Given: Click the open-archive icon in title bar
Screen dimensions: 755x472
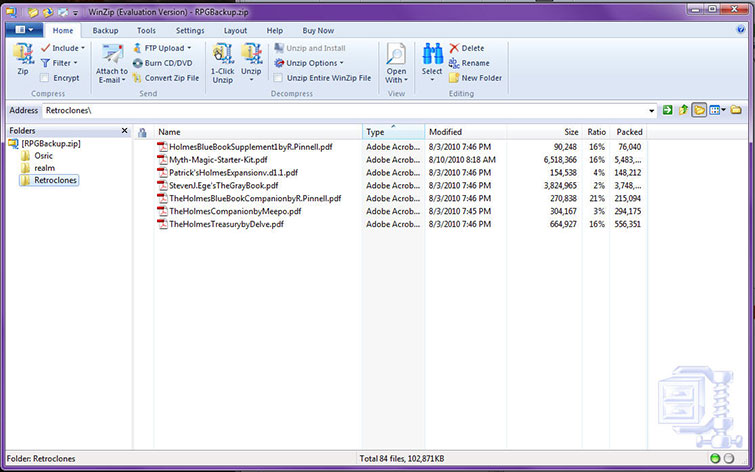Looking at the screenshot, I should tap(48, 13).
